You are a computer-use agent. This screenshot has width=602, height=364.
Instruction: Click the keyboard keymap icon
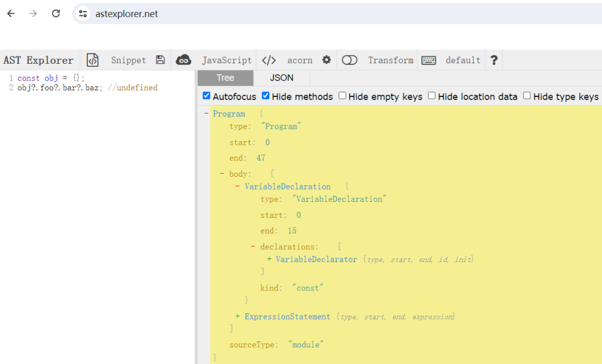point(429,60)
